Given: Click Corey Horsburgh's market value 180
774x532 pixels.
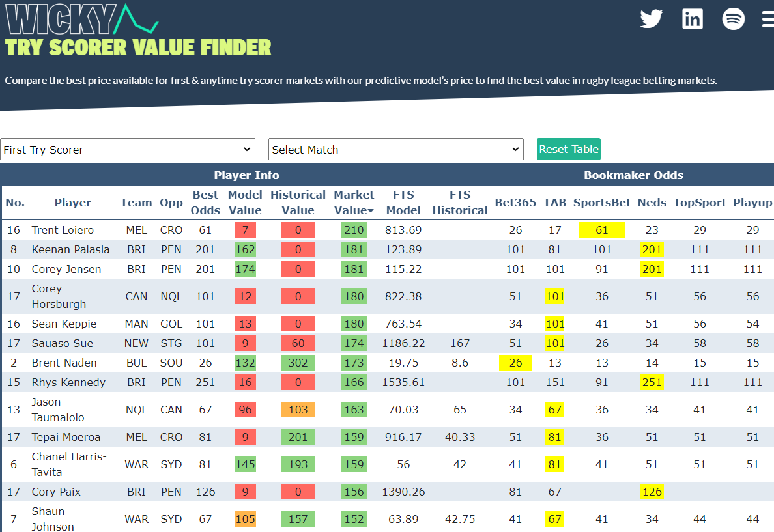Looking at the screenshot, I should pos(354,296).
